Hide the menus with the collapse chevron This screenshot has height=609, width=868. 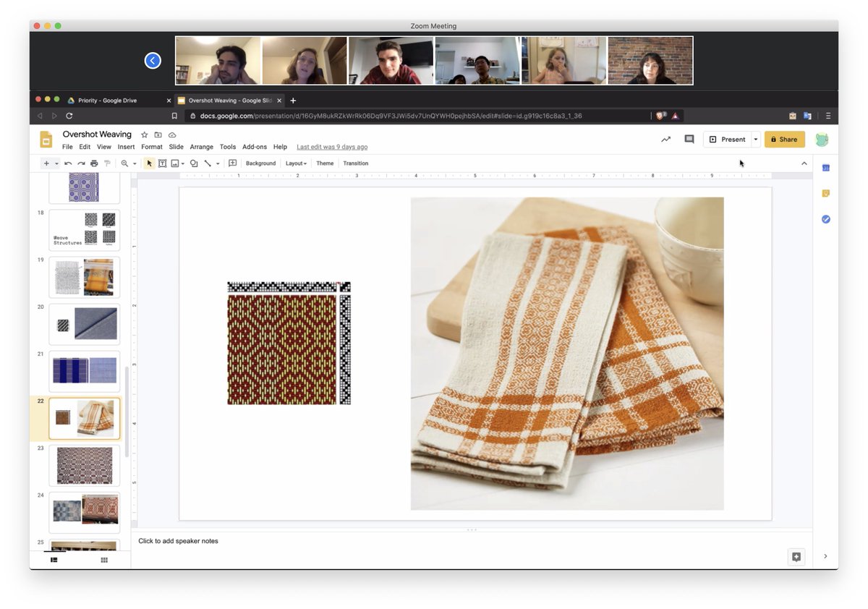pos(804,163)
